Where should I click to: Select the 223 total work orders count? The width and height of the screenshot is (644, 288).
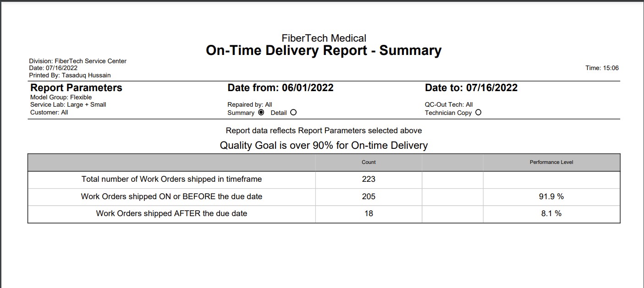point(369,179)
